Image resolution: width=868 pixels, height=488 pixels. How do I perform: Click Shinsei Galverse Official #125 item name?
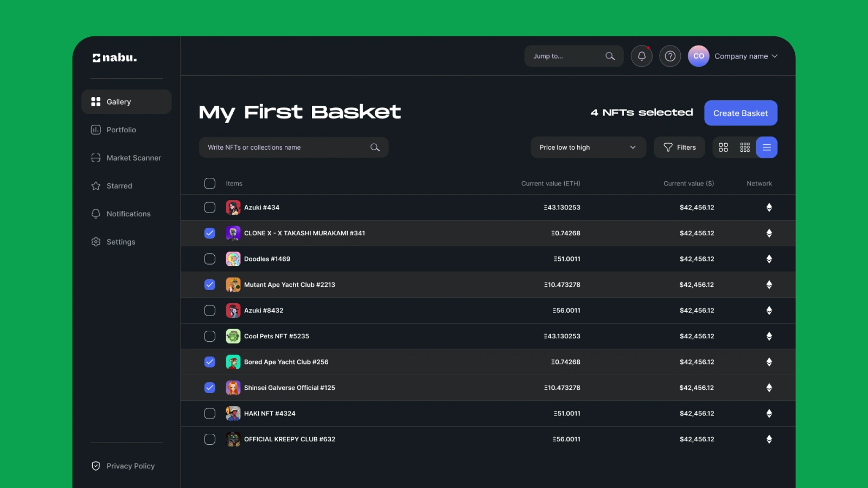pos(290,388)
